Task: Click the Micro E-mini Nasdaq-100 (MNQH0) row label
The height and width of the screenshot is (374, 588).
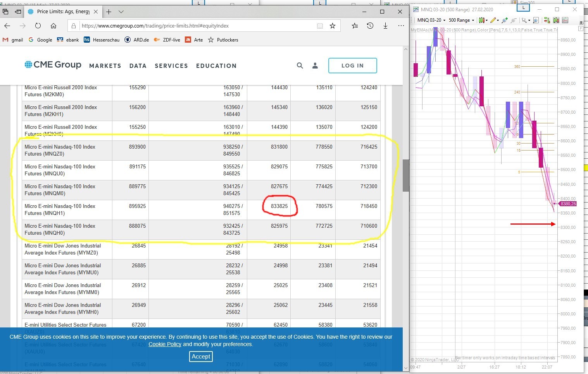Action: point(60,229)
